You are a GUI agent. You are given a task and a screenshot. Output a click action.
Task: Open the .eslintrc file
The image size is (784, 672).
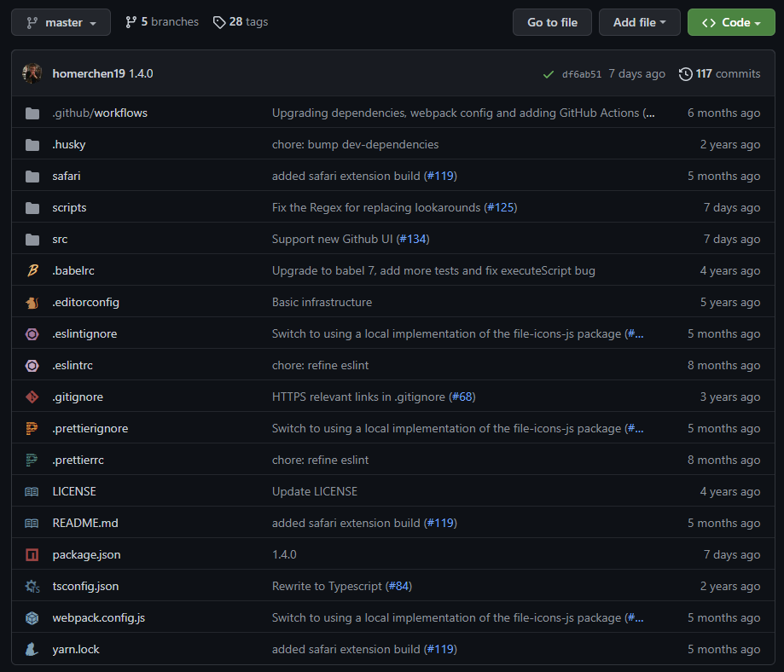73,365
